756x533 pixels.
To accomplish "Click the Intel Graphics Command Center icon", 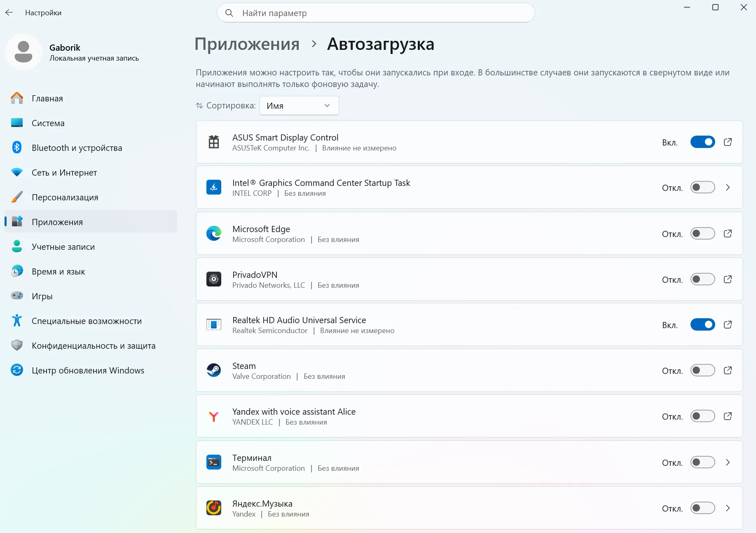I will (214, 188).
